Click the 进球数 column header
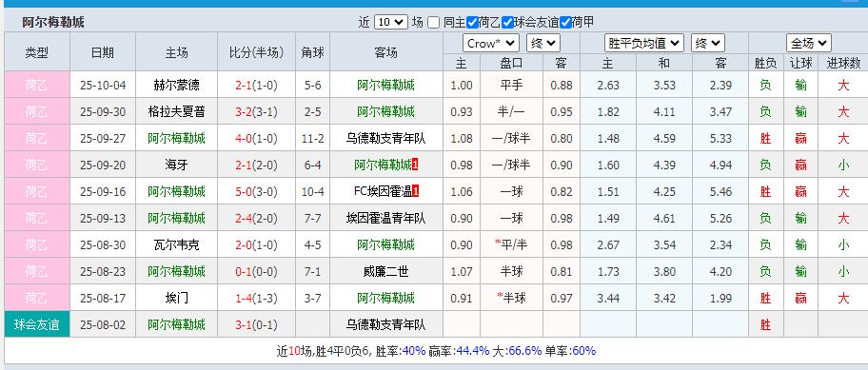Screen dimensions: 868x370 [842, 63]
